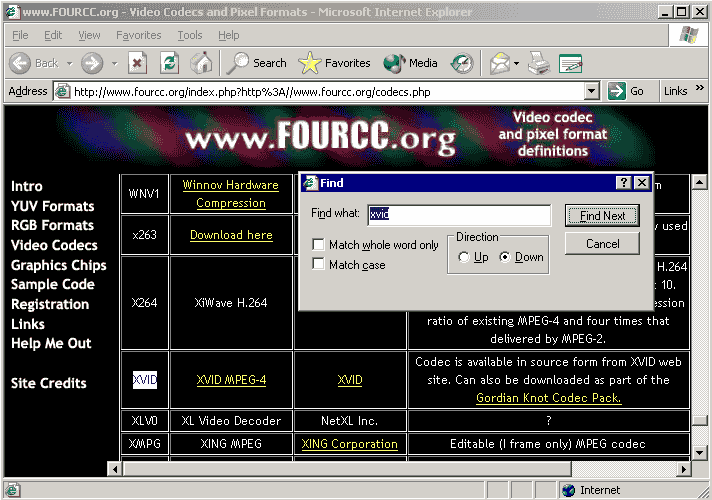Go to the Intro page in sidebar
The height and width of the screenshot is (500, 712).
coord(27,186)
